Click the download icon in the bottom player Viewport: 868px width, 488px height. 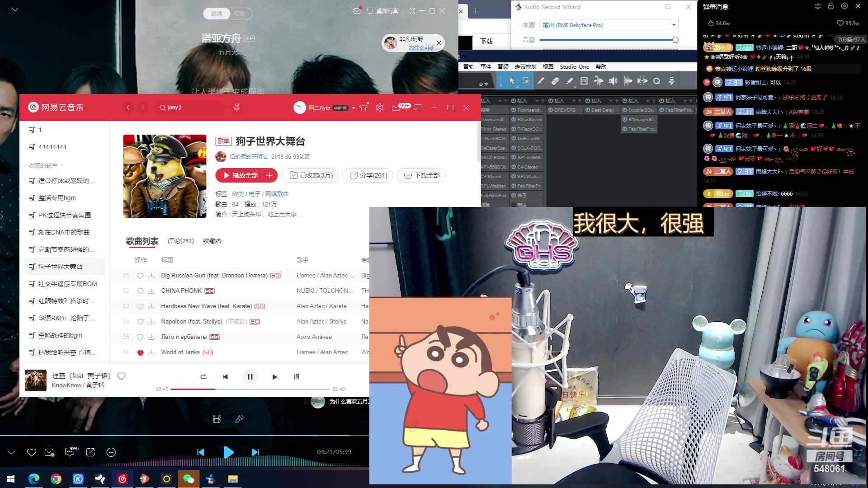pyautogui.click(x=49, y=452)
